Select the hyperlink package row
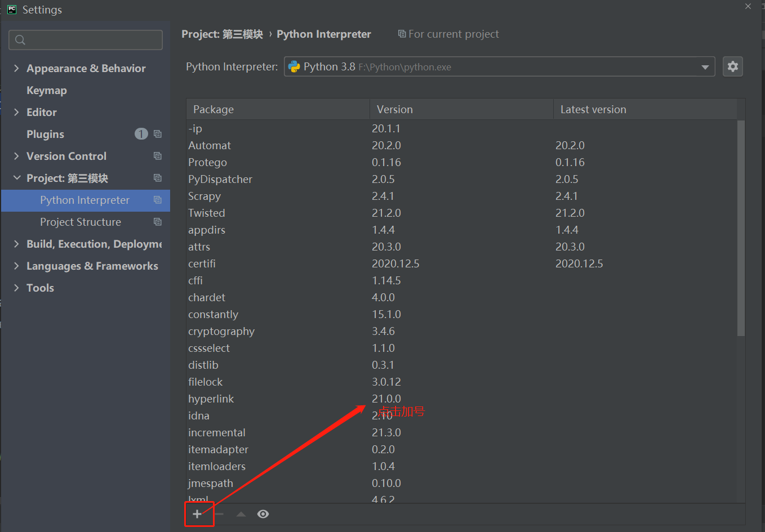 [461, 399]
